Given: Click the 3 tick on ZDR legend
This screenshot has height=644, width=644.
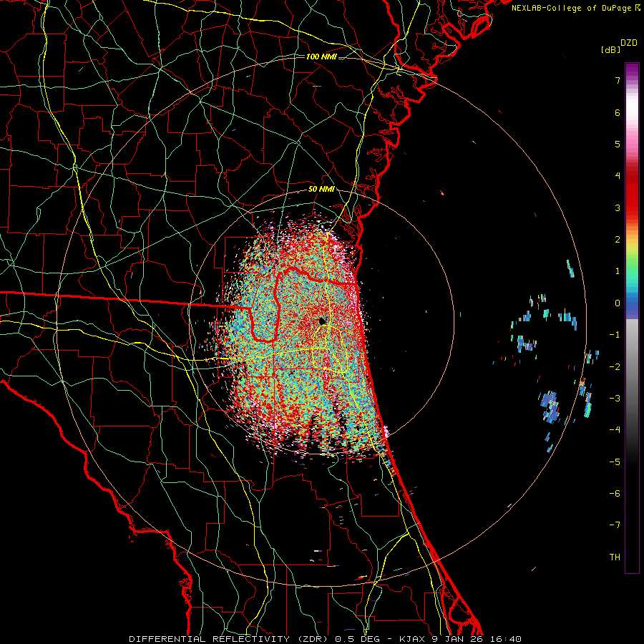Looking at the screenshot, I should tap(618, 208).
